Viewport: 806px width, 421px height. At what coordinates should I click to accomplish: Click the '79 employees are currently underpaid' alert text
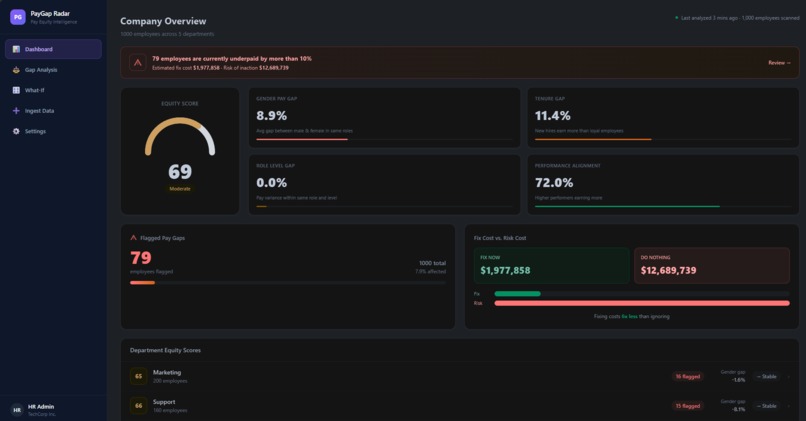pyautogui.click(x=232, y=59)
